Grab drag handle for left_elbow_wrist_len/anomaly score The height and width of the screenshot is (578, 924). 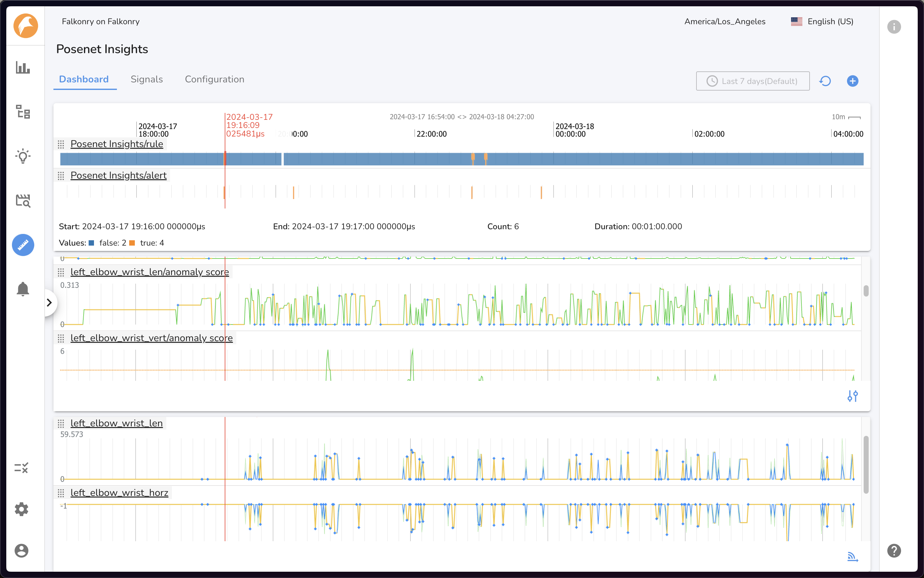(x=61, y=272)
